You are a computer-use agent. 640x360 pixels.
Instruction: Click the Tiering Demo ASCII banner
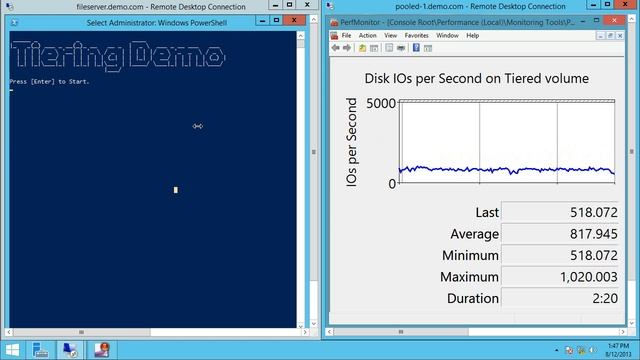point(118,56)
